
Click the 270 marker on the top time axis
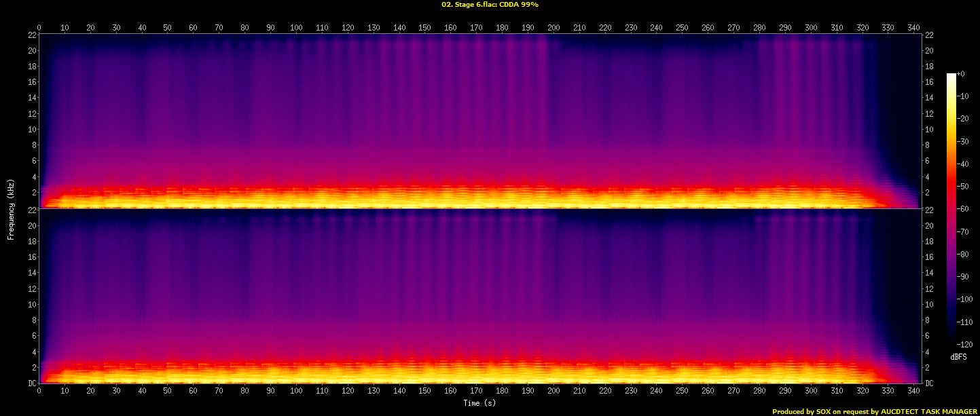click(x=734, y=28)
